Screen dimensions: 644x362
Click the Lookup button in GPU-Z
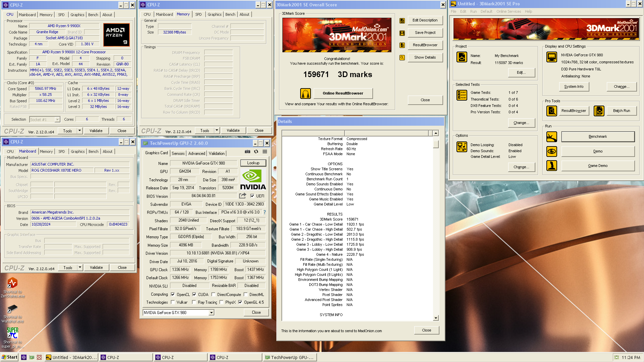[253, 163]
